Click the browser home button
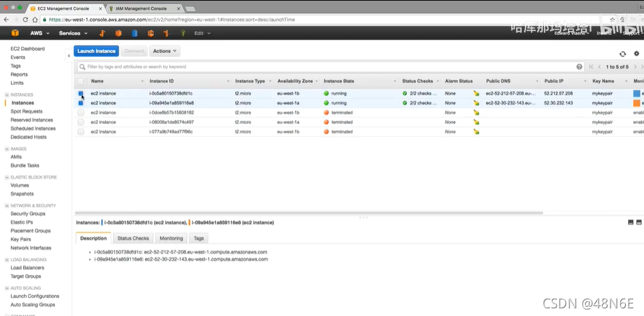The image size is (644, 316). [35, 19]
